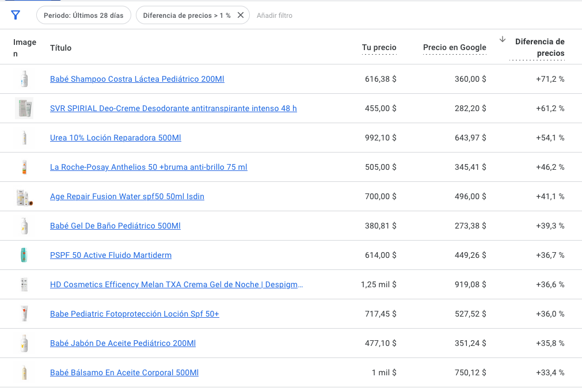The width and height of the screenshot is (582, 392).
Task: Click PSPF 50 Active Fluido product image
Action: pos(24,255)
